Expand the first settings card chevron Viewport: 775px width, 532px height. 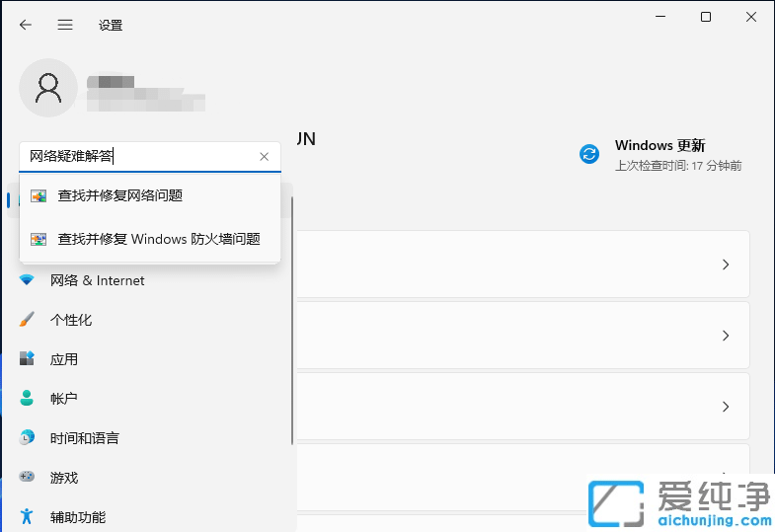point(726,265)
